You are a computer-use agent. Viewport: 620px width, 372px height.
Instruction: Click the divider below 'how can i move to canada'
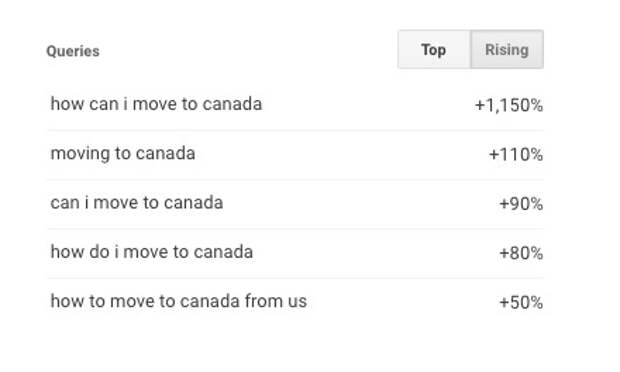tap(295, 130)
